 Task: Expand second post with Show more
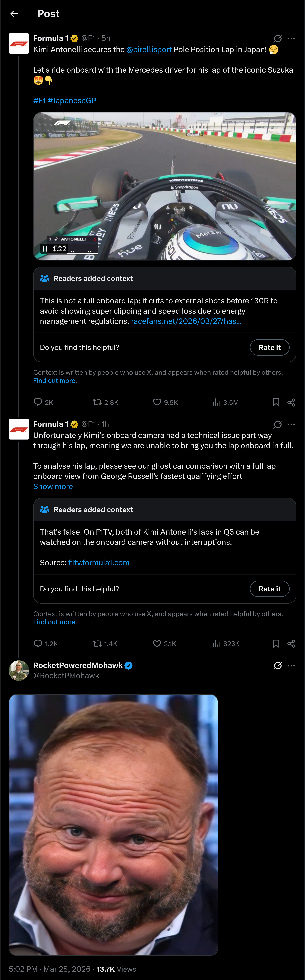pos(53,487)
